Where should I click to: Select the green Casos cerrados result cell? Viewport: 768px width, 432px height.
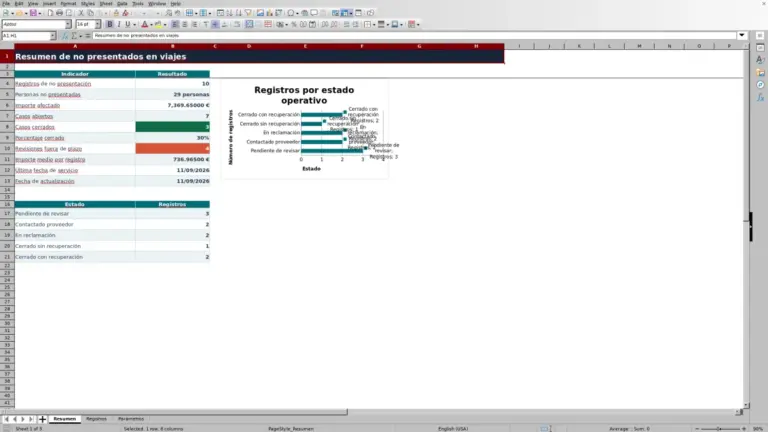tap(172, 127)
